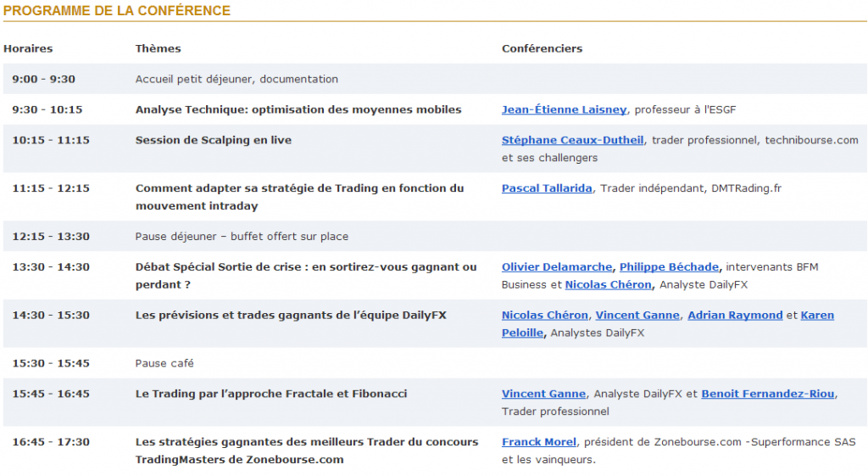The width and height of the screenshot is (868, 476).
Task: Open the Karen Peloille link
Action: pos(817,316)
